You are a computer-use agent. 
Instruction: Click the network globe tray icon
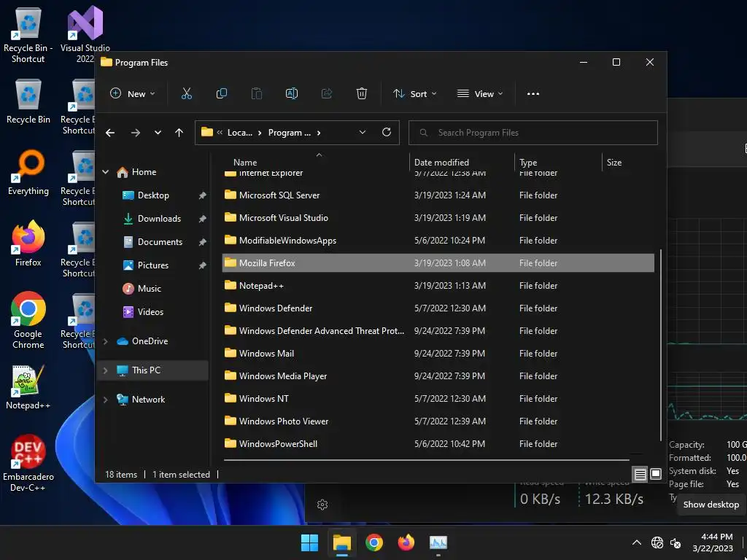pos(657,542)
